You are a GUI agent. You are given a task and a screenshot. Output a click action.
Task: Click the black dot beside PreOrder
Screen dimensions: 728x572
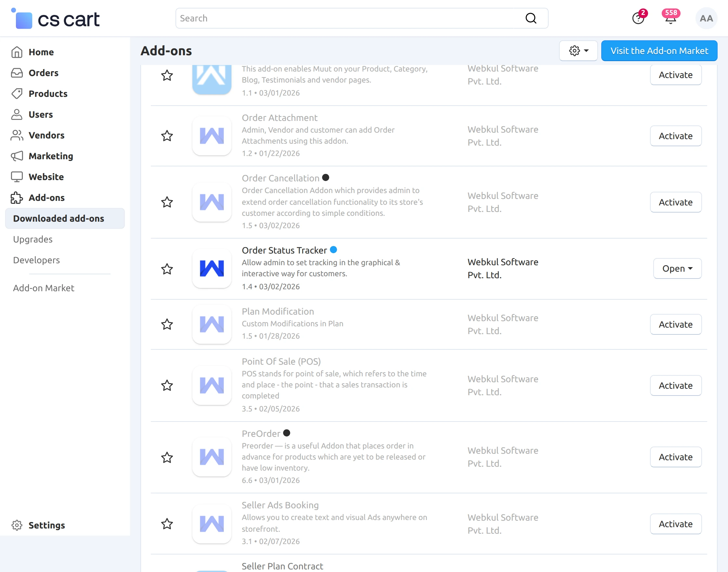287,433
